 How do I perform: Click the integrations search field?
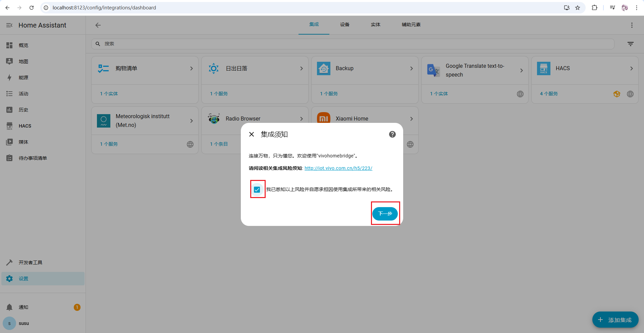[352, 44]
